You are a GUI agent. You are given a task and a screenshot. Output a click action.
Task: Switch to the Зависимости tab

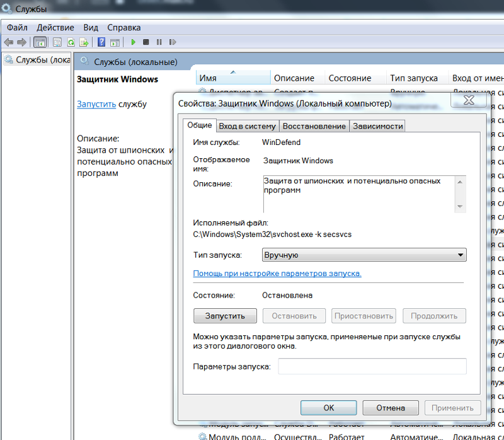[377, 126]
